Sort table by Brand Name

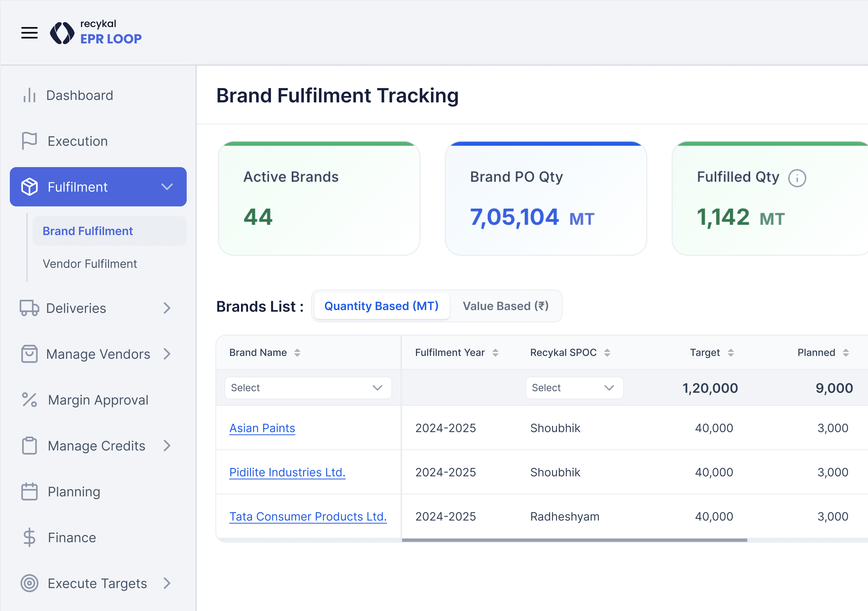click(297, 353)
